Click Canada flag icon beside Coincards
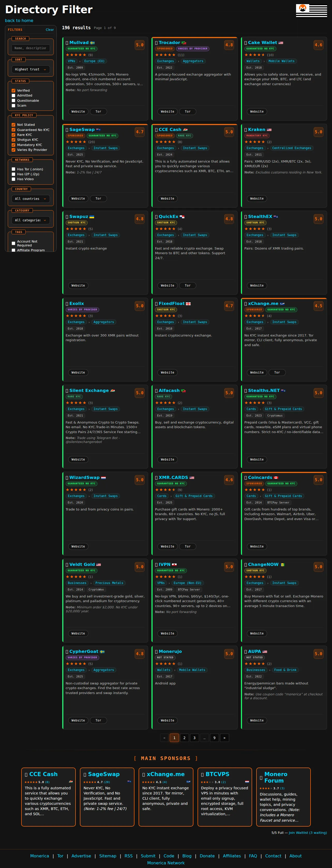Viewport: 332px width, 868px height. (x=276, y=477)
